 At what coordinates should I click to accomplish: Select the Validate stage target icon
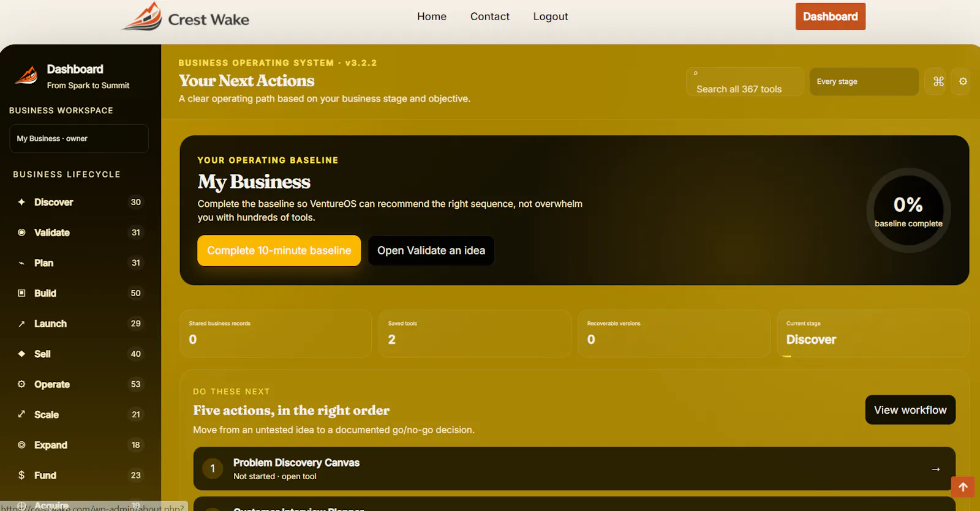coord(21,233)
